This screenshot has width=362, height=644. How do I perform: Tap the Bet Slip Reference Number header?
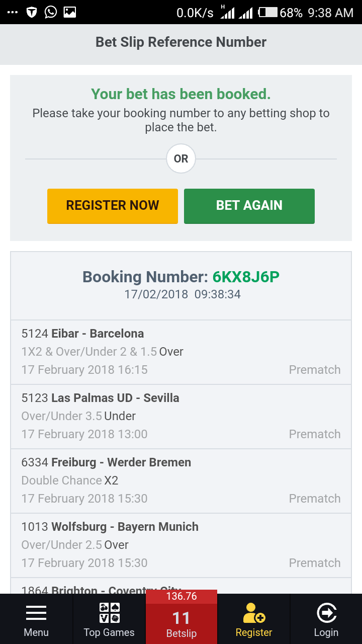click(x=181, y=42)
